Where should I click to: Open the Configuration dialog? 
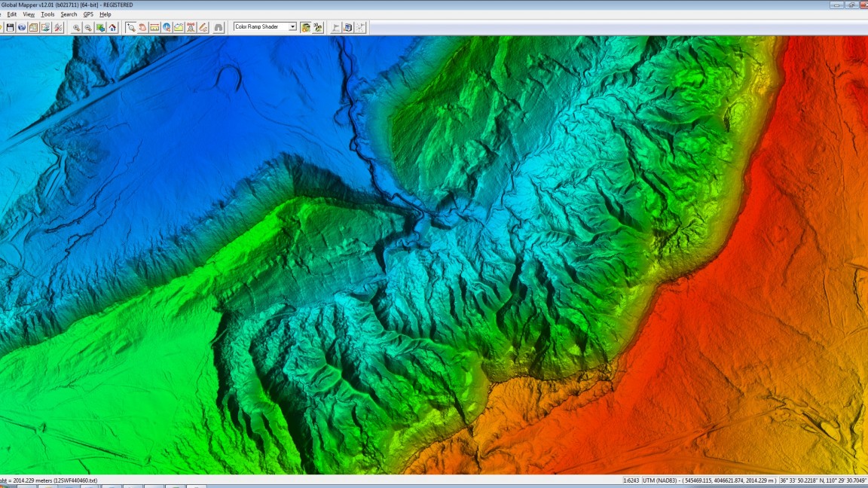(x=46, y=27)
